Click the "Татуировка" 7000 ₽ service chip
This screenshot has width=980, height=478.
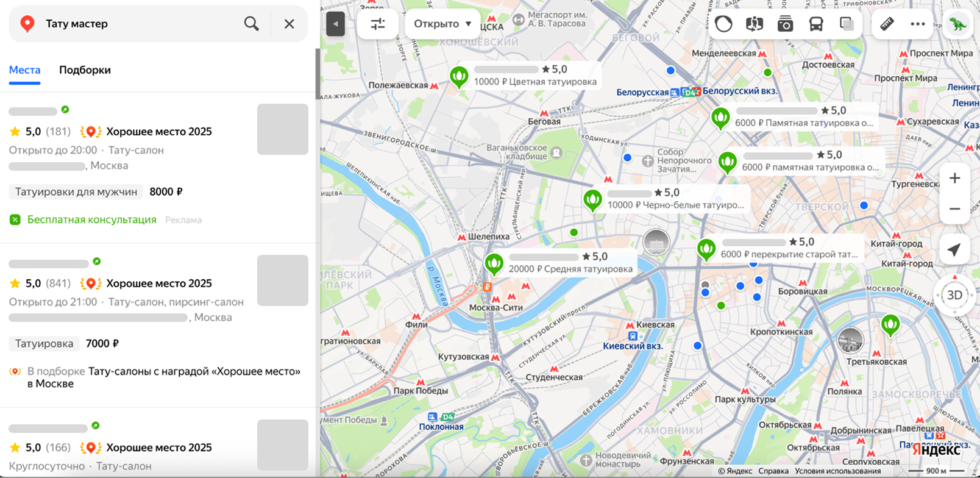(44, 344)
